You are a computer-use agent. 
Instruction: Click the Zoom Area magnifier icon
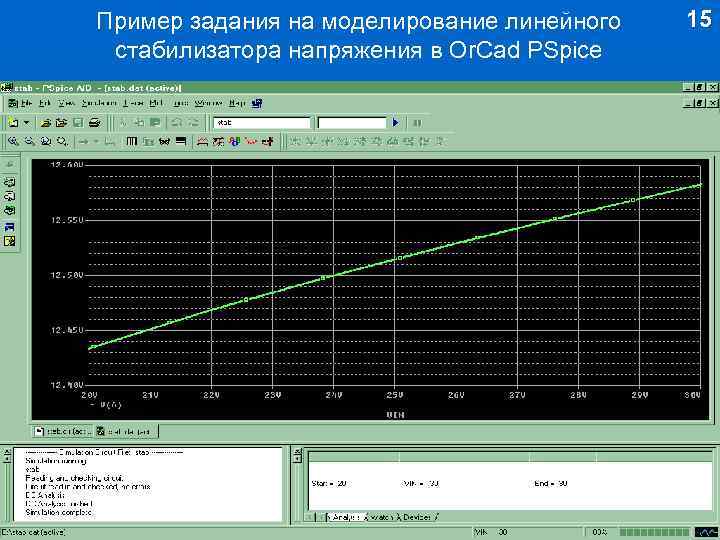pos(46,141)
